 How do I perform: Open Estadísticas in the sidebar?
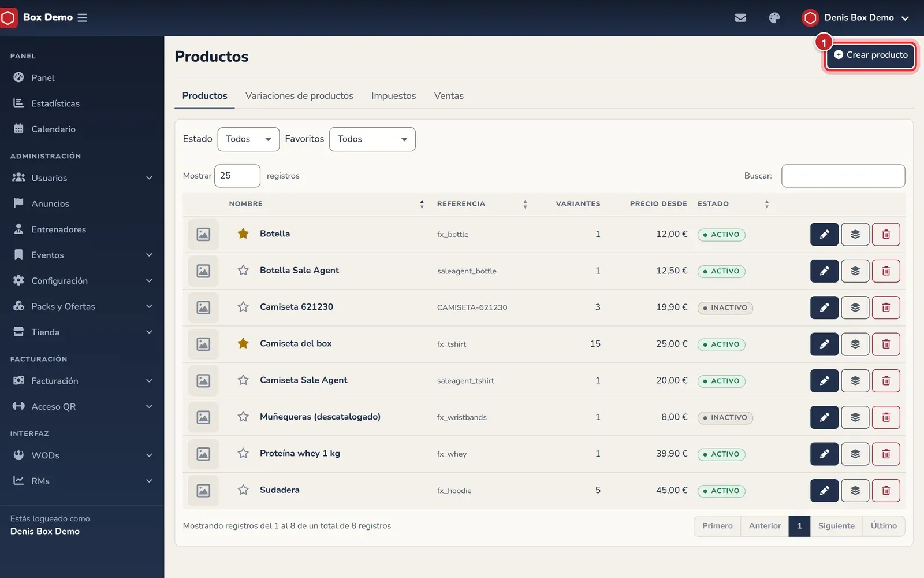(x=82, y=103)
